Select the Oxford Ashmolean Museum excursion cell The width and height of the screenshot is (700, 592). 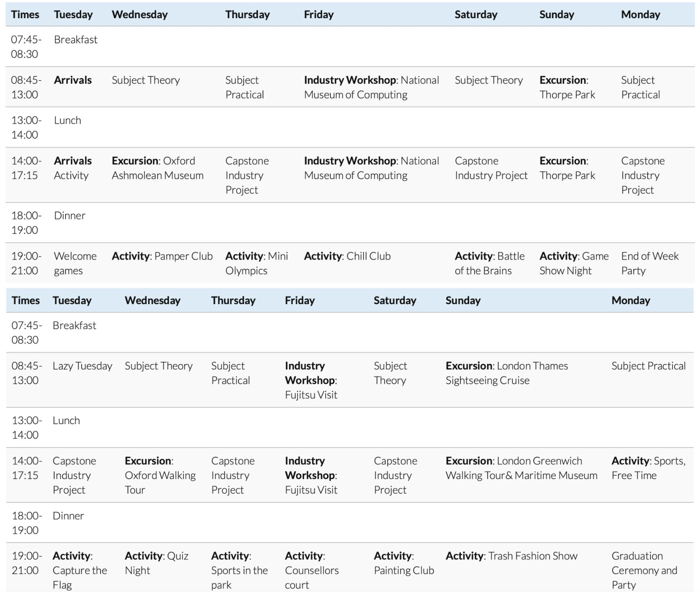pos(158,168)
